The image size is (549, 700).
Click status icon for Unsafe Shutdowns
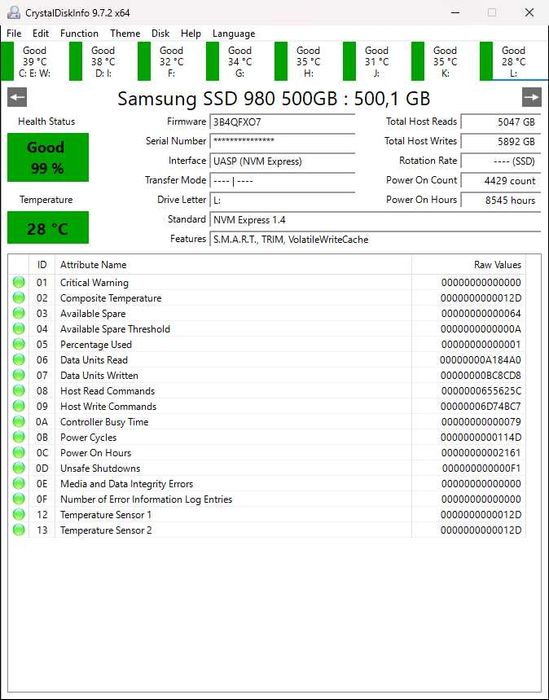point(19,468)
